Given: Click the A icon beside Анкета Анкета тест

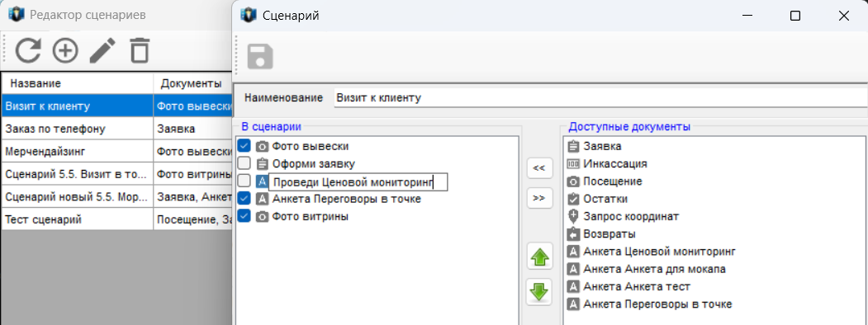Looking at the screenshot, I should tap(573, 286).
